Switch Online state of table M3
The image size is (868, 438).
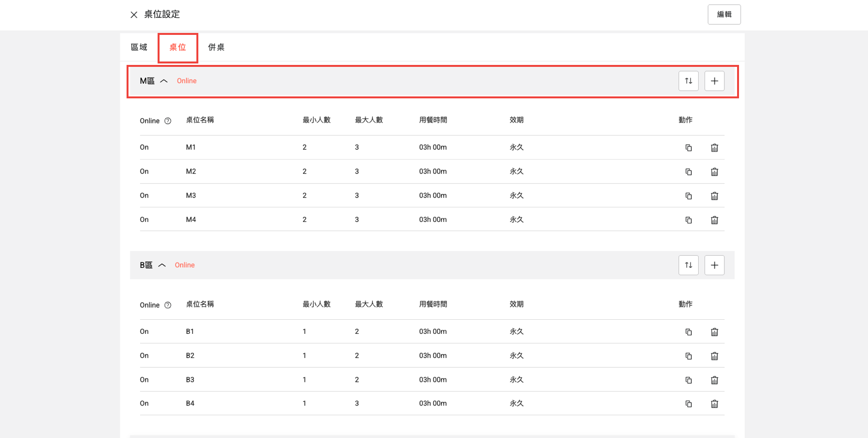click(x=145, y=196)
